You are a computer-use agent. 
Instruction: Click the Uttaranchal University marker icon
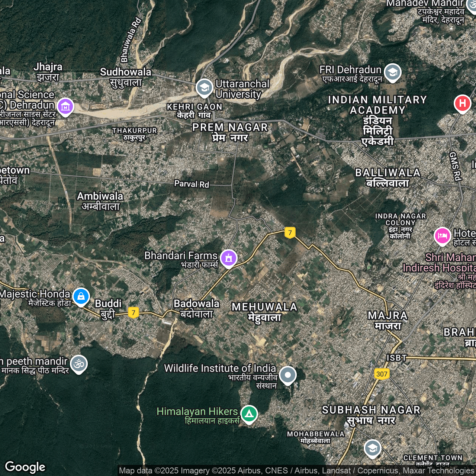[x=204, y=88]
